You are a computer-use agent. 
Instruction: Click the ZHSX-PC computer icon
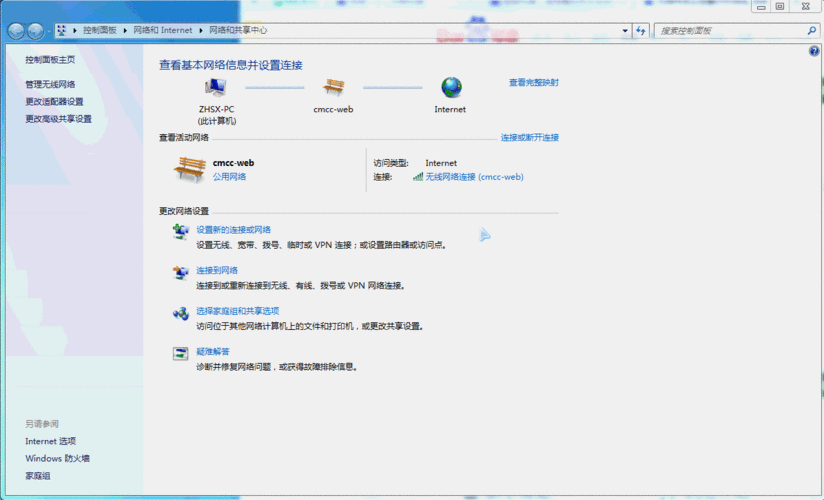[x=215, y=88]
